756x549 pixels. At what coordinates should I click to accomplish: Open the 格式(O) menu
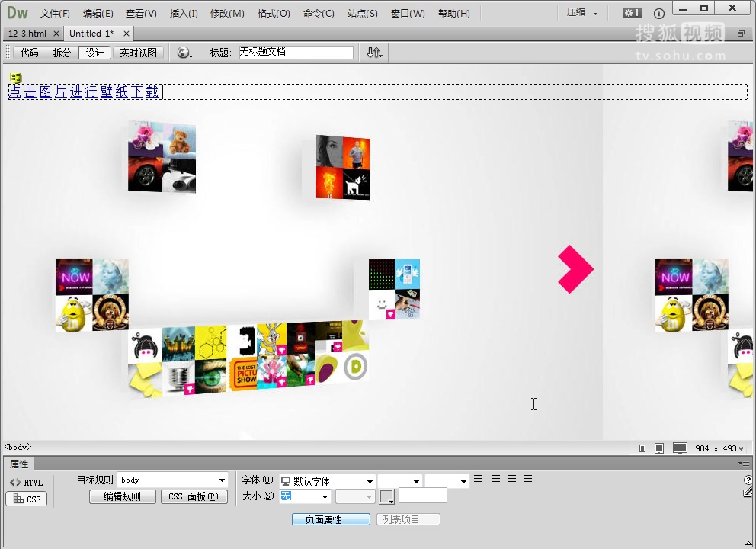[x=274, y=14]
